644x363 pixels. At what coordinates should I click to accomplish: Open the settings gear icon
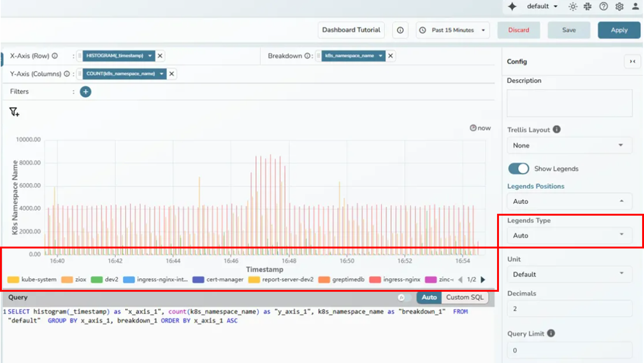tap(619, 6)
